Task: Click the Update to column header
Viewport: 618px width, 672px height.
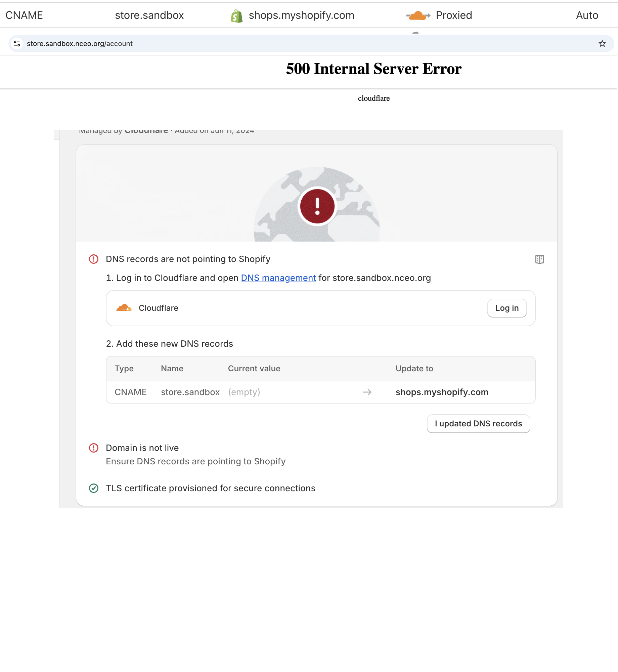Action: [x=414, y=369]
